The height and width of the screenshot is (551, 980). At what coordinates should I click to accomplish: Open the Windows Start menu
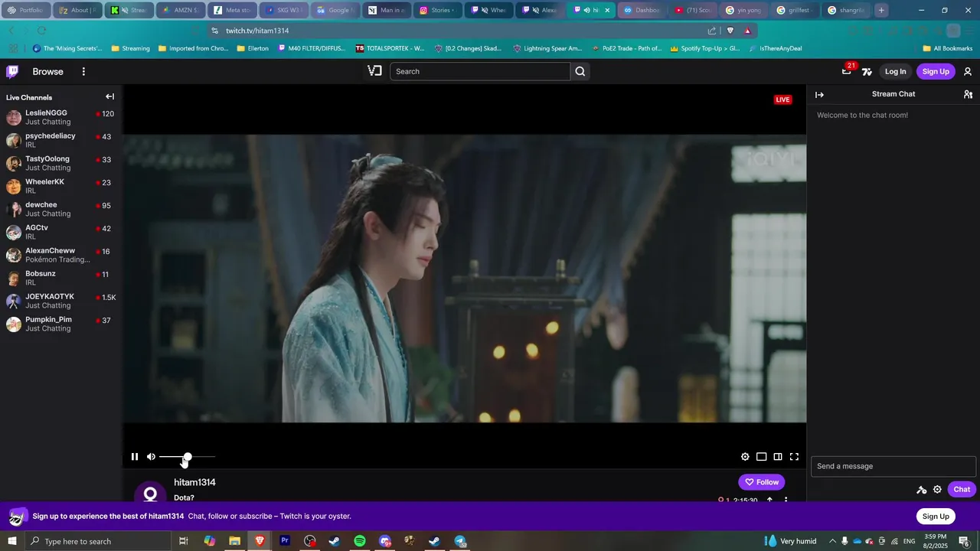coord(12,541)
